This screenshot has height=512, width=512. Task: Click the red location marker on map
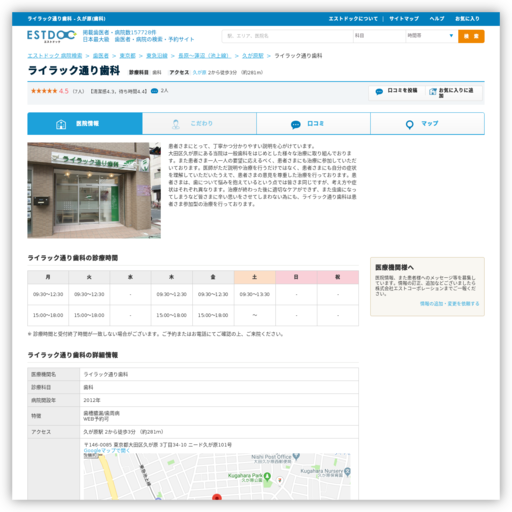[x=217, y=497]
